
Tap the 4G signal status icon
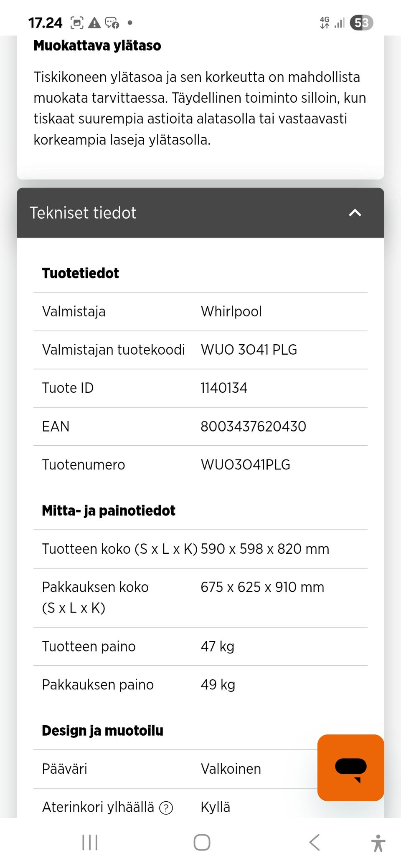tap(325, 23)
